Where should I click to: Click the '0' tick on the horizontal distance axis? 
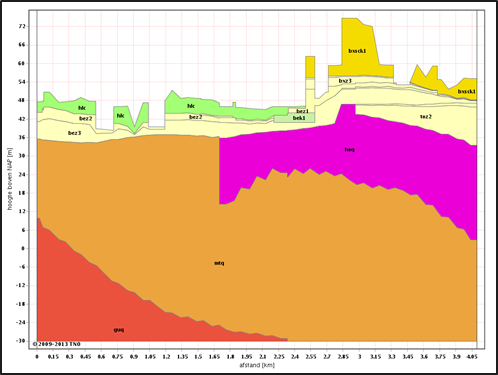click(37, 357)
